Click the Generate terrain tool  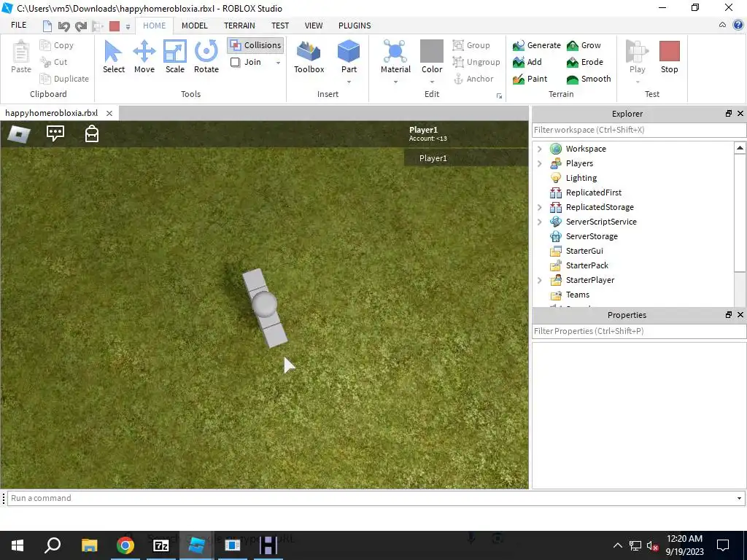537,45
